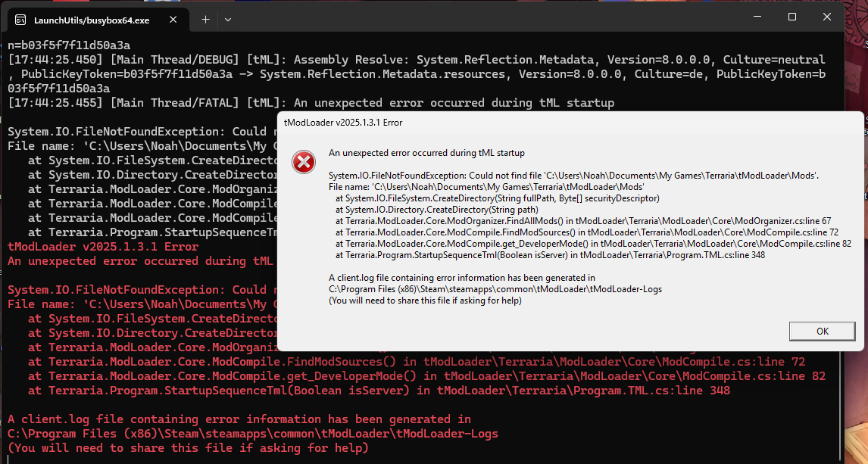Click dialog 'File name:' path line
This screenshot has width=868, height=464.
point(486,187)
